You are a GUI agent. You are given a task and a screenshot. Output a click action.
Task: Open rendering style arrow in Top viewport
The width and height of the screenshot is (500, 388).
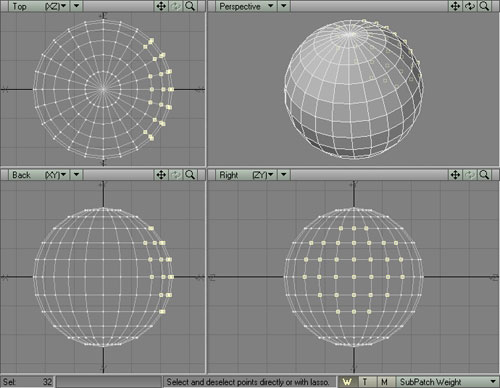[x=76, y=6]
